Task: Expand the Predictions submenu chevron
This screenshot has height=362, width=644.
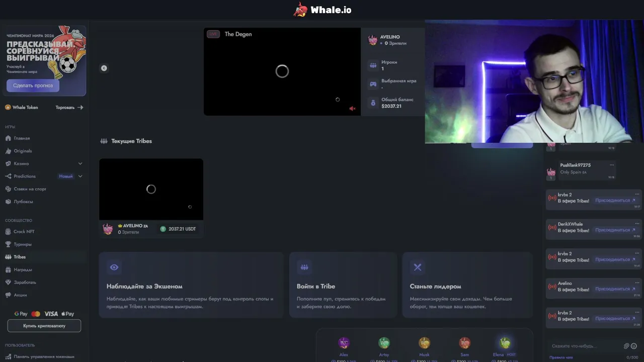Action: pyautogui.click(x=80, y=176)
